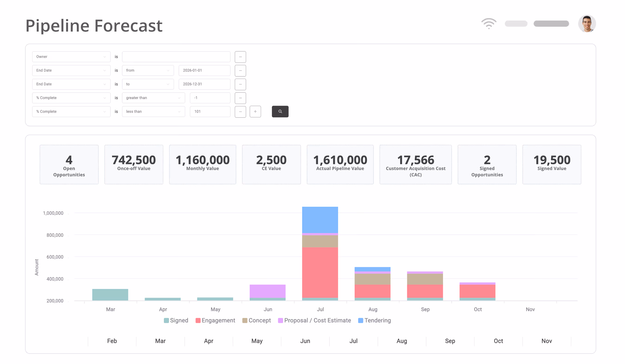Click the blue Tendering segment in Jul bar

tap(320, 220)
